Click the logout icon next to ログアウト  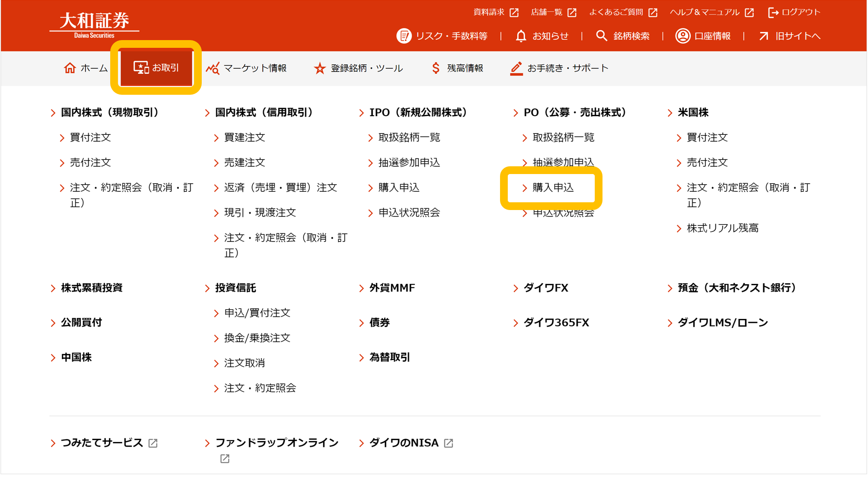773,12
